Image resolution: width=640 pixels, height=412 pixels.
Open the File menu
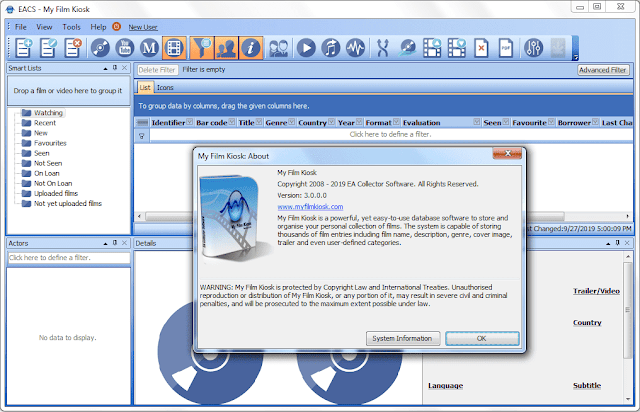coord(20,27)
